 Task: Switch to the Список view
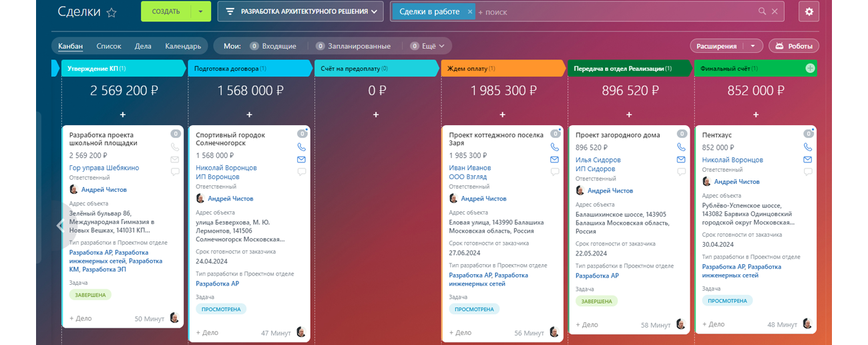[109, 46]
